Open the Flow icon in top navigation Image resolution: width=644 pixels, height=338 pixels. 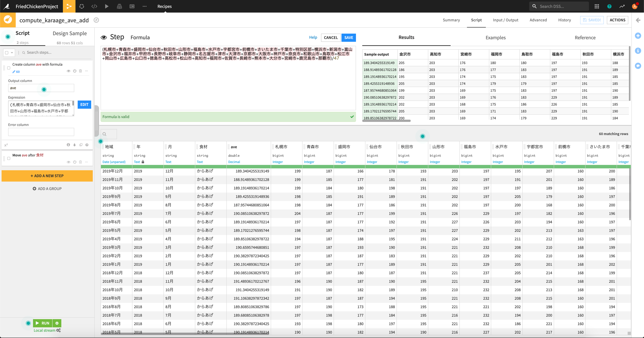pyautogui.click(x=69, y=6)
